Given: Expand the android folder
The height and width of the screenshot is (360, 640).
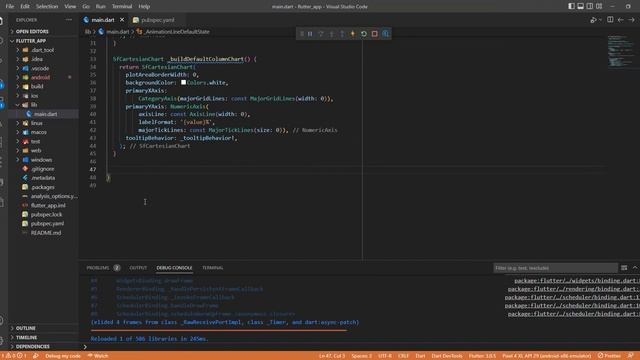Looking at the screenshot, I should (x=40, y=77).
